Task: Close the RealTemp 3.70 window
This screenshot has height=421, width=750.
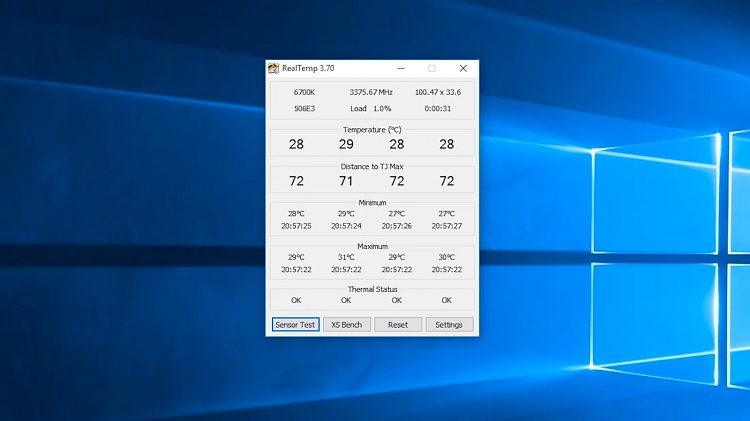Action: [463, 68]
